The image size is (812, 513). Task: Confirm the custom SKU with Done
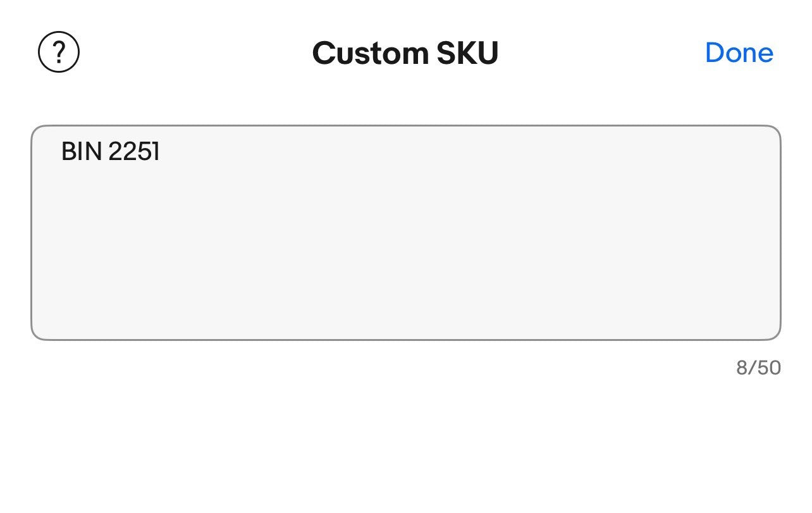[x=739, y=53]
